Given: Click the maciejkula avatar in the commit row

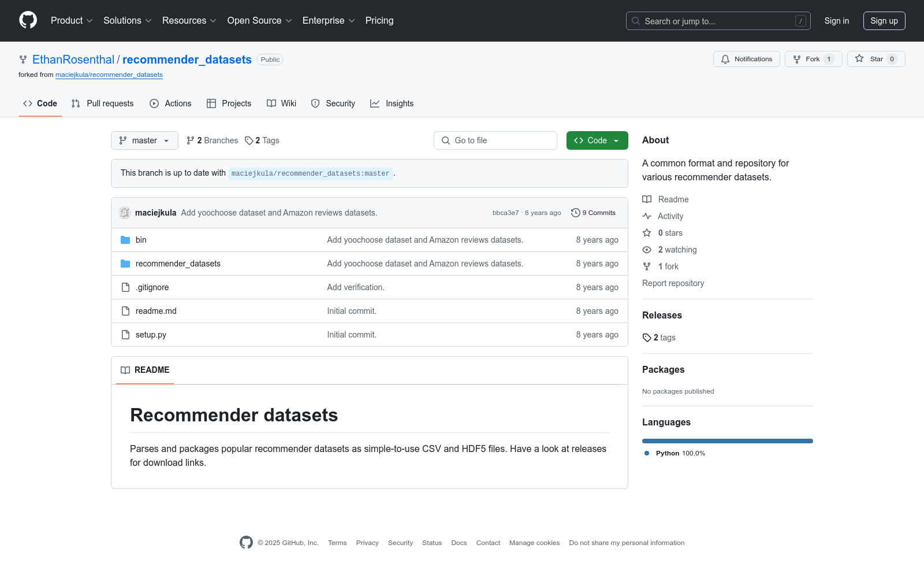Looking at the screenshot, I should (x=125, y=213).
